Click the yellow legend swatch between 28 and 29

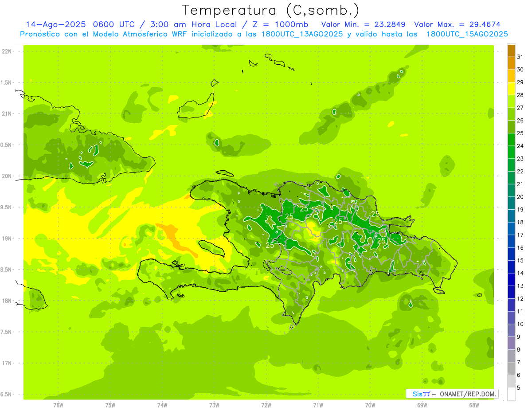(x=511, y=89)
